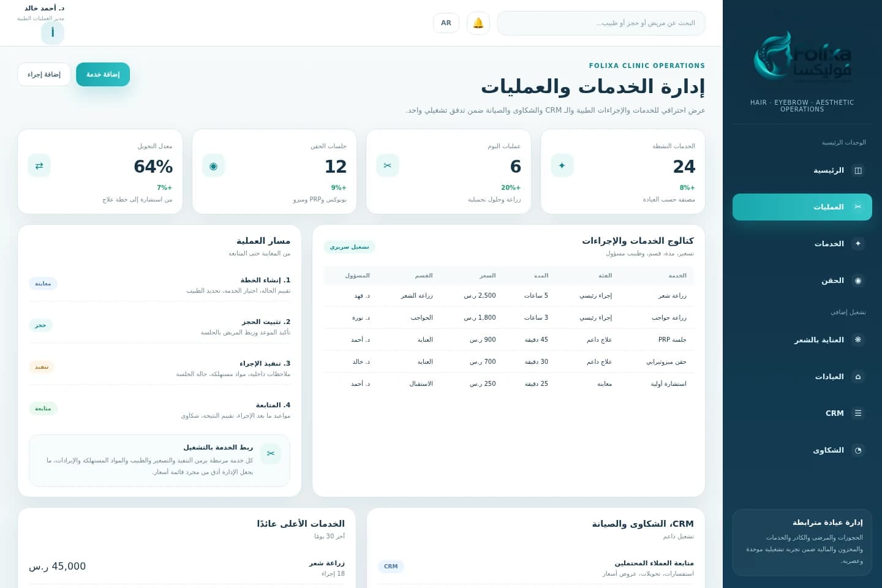Screen dimensions: 882x588
Task: Click حقن ميزوثيرابي table cell
Action: 666,362
